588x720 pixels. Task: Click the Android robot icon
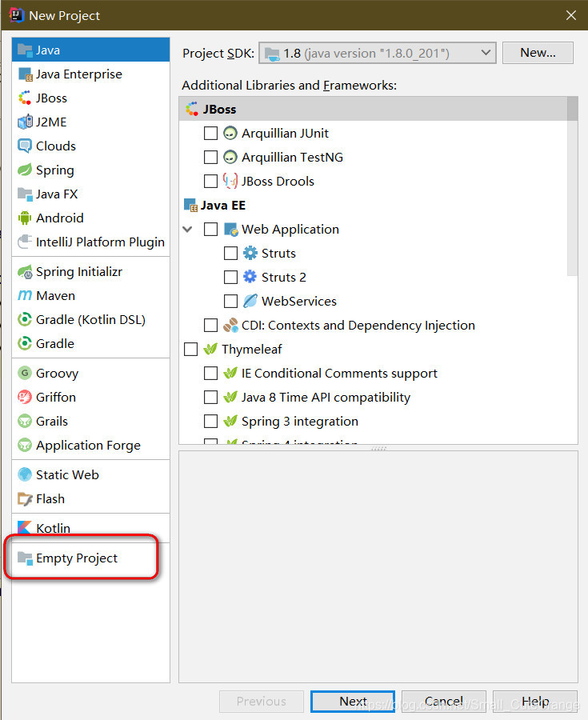click(25, 218)
